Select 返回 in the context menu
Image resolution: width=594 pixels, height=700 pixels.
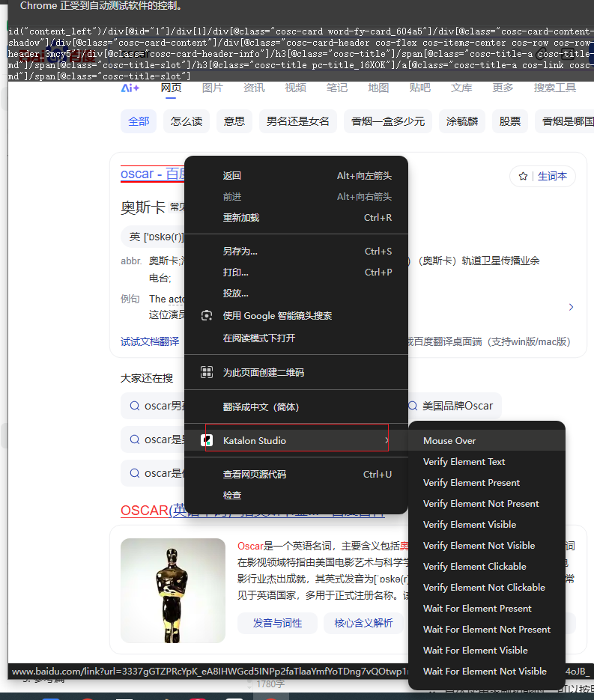(296, 176)
